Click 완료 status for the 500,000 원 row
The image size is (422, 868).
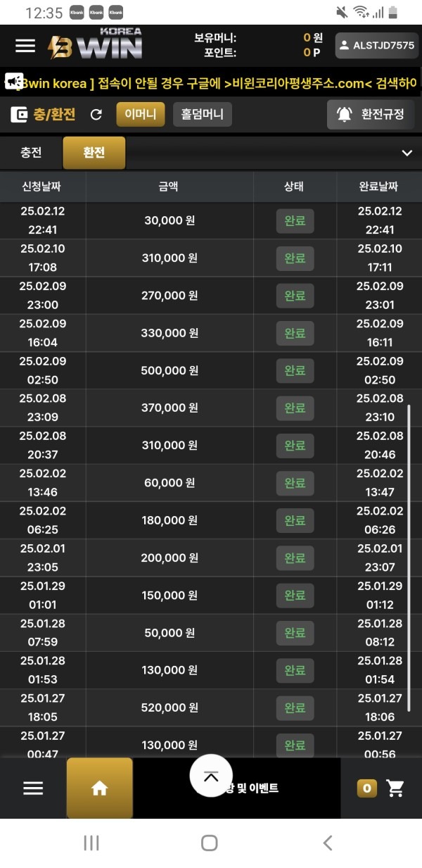point(295,370)
